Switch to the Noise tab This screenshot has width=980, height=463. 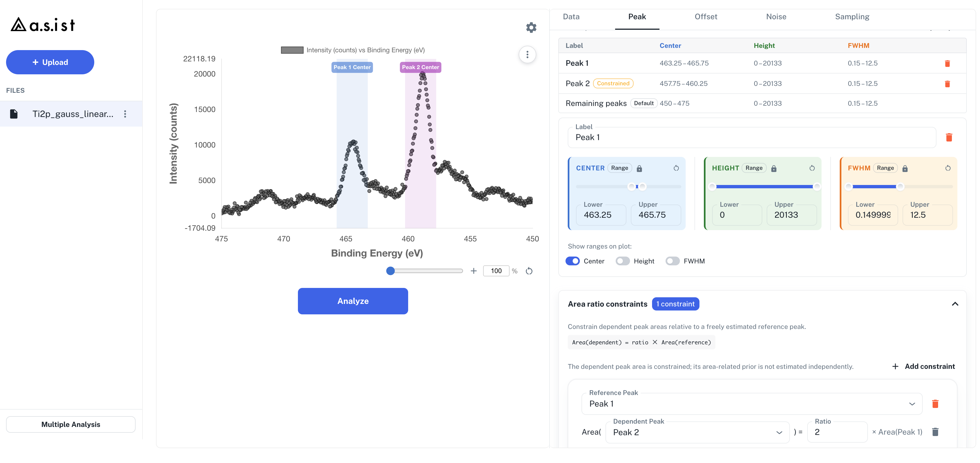[x=776, y=17]
